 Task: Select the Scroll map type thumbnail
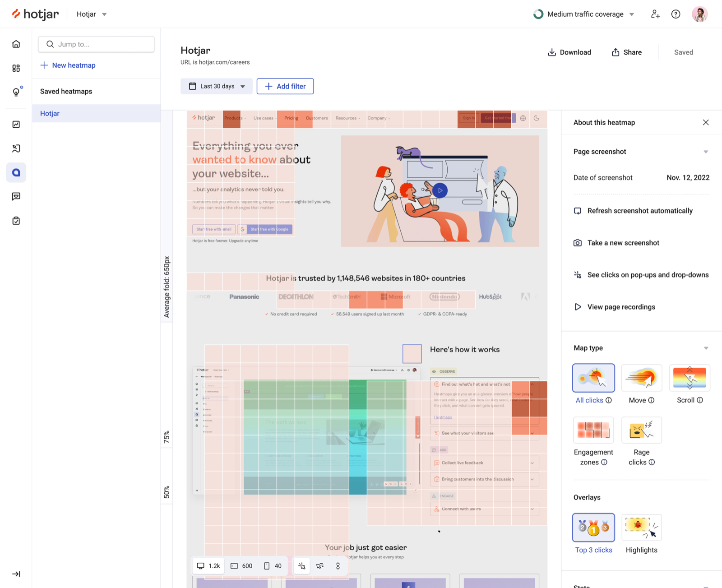tap(690, 378)
